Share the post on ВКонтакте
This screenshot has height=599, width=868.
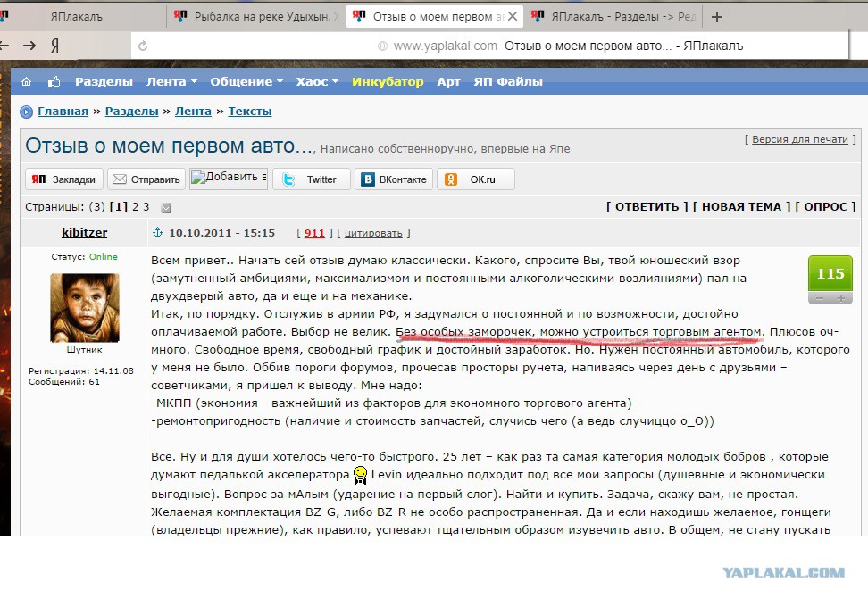click(394, 179)
